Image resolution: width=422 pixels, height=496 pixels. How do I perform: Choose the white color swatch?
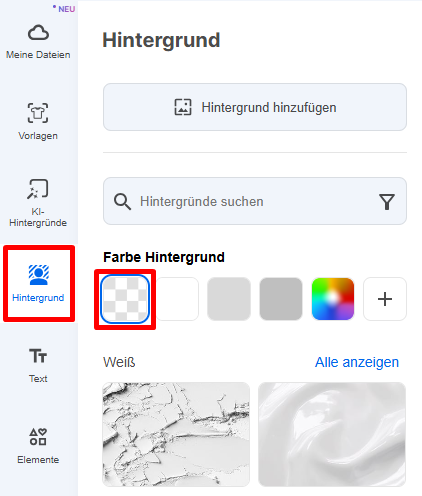[177, 299]
